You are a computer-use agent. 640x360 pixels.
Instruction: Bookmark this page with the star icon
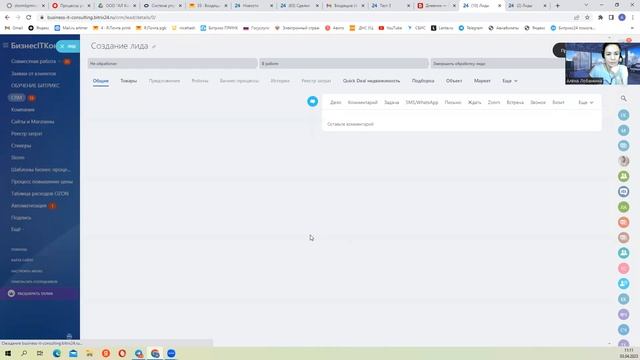[x=587, y=18]
